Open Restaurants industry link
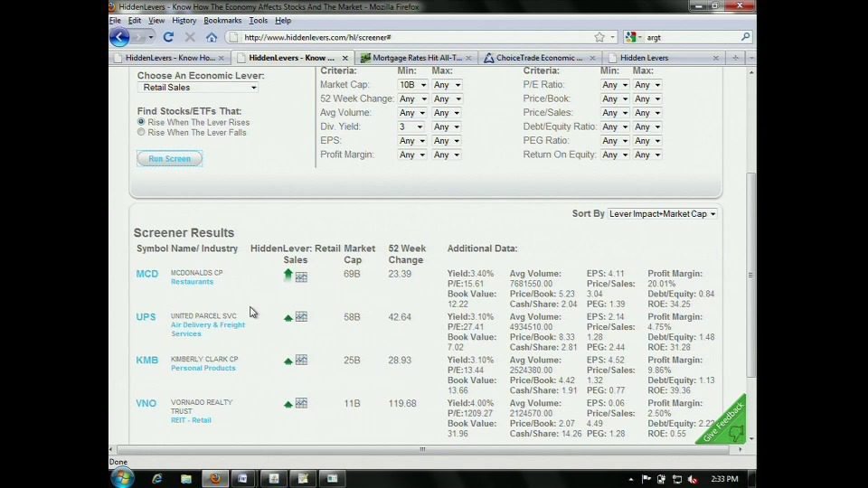The image size is (868, 488). (192, 282)
